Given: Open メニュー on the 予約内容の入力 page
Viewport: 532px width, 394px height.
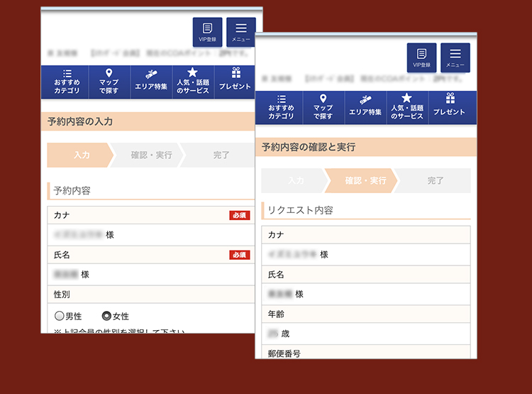Looking at the screenshot, I should (241, 32).
